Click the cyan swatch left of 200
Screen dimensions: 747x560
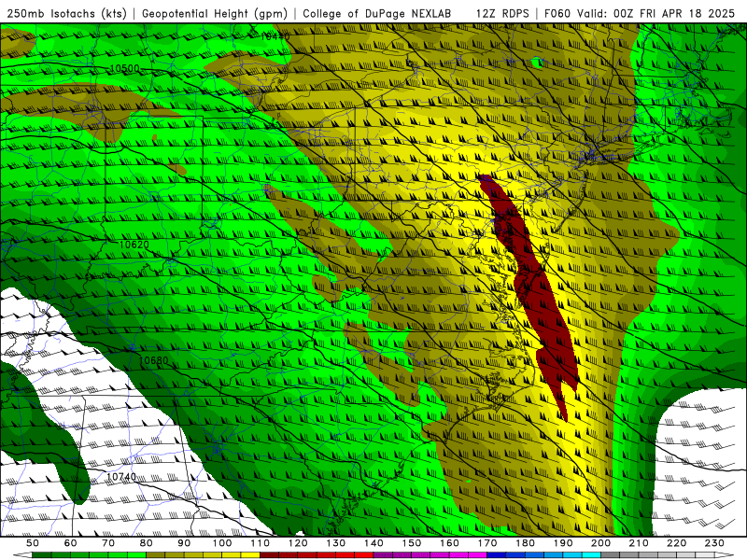[x=592, y=555]
